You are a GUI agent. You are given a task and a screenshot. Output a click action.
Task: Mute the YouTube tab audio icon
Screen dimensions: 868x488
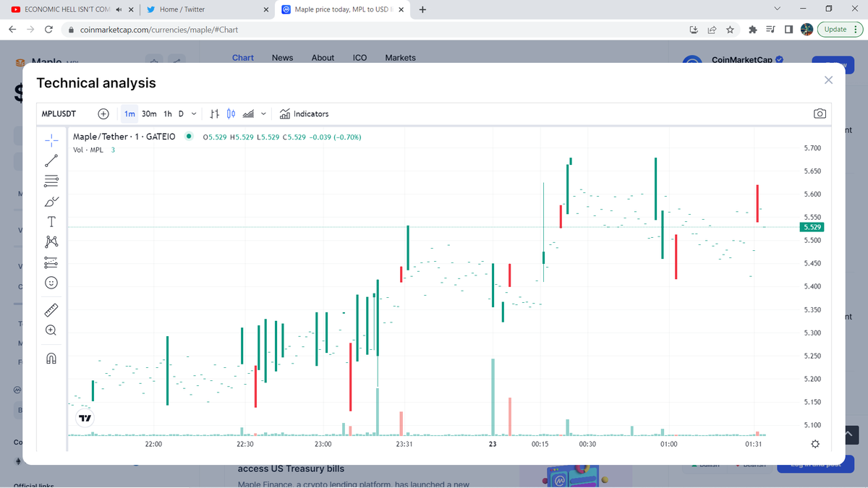tap(119, 10)
